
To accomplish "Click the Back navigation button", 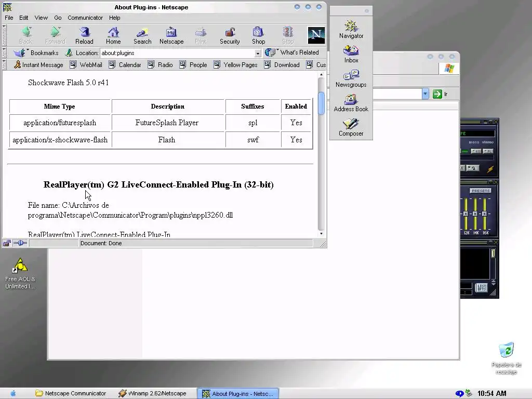I will 26,35.
